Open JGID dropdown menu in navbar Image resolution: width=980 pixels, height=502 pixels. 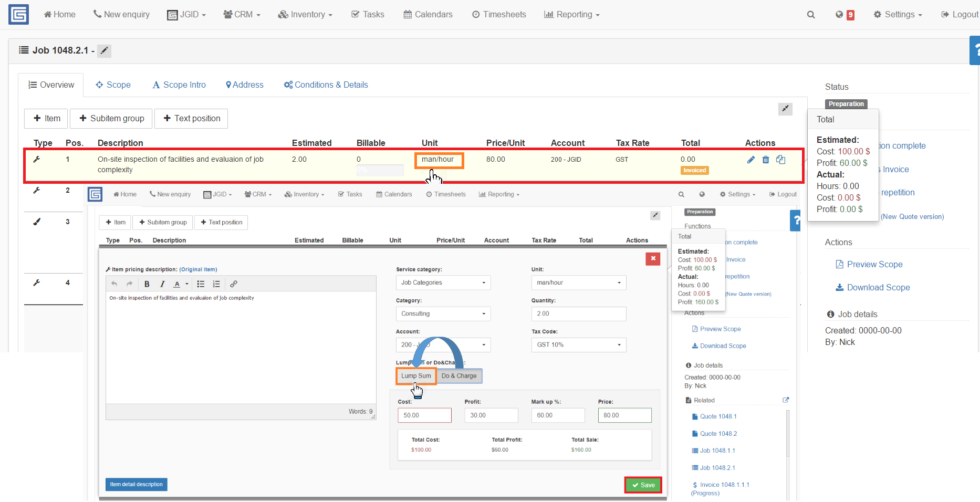[x=186, y=15]
